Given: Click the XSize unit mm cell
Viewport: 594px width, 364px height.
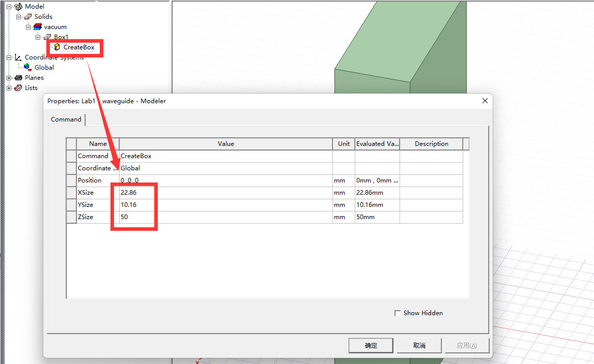Looking at the screenshot, I should pyautogui.click(x=344, y=193).
